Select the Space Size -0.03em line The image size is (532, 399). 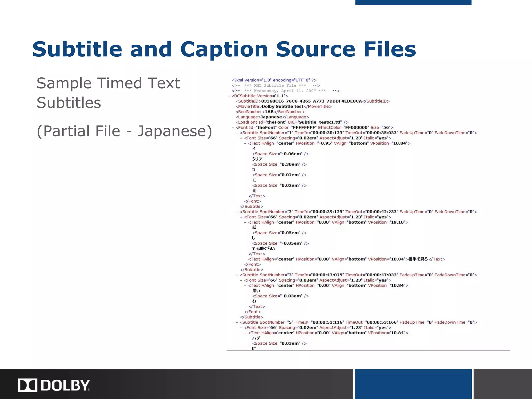click(281, 296)
